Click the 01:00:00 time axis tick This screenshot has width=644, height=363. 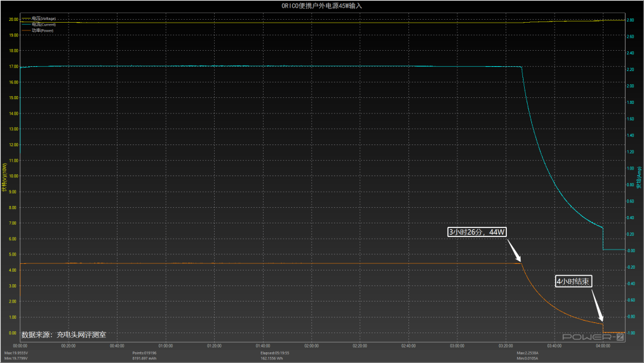click(x=166, y=346)
